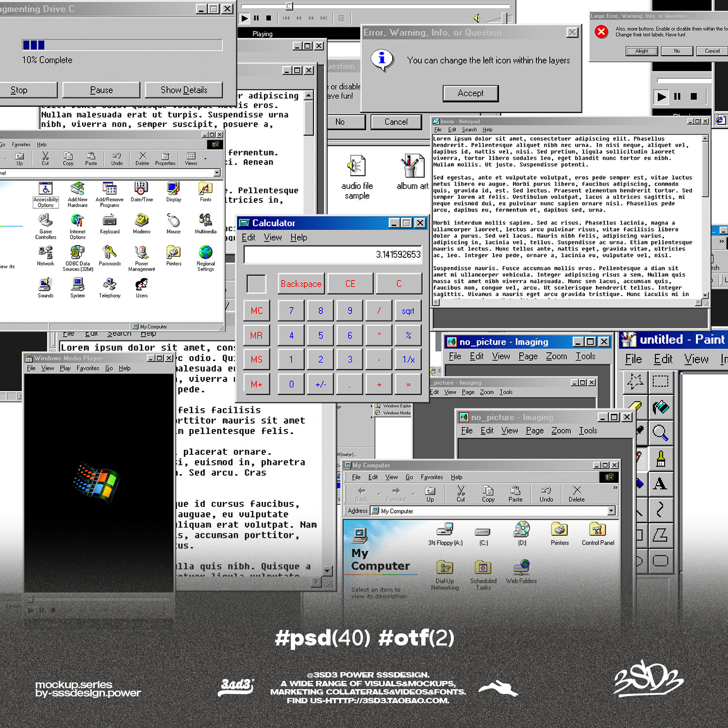Expand the address dropdown in the Control Panel window
Viewport: 728px width, 728px height.
click(x=217, y=173)
